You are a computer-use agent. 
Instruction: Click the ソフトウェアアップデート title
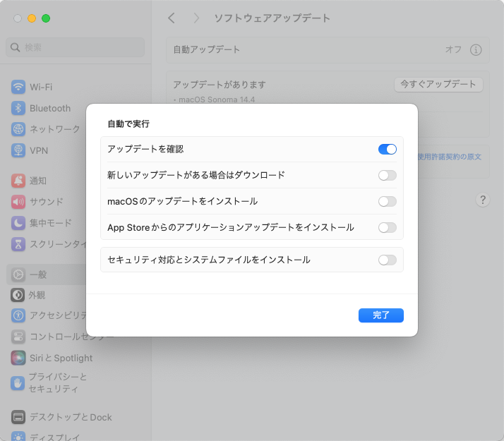pyautogui.click(x=272, y=18)
